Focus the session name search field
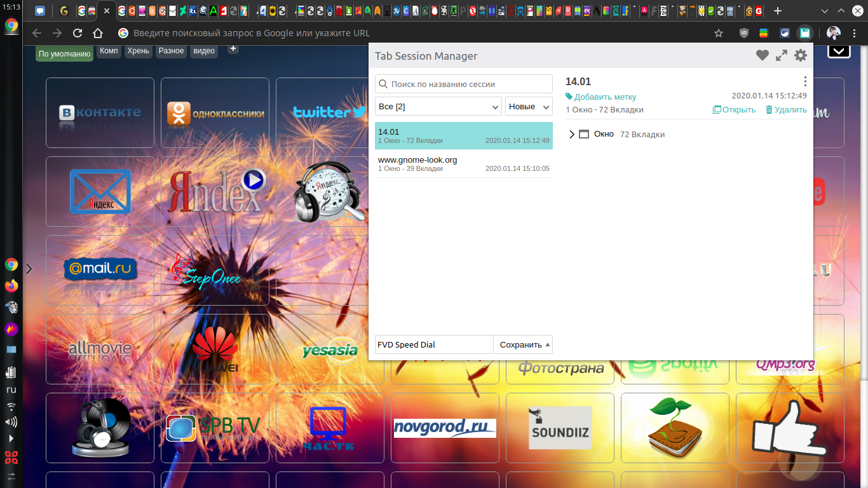 [464, 84]
